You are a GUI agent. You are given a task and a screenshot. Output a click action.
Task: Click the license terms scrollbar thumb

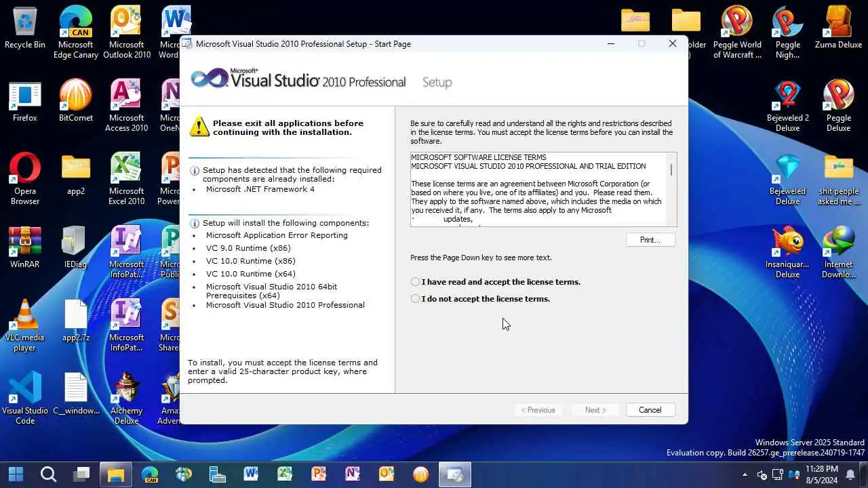(x=671, y=169)
